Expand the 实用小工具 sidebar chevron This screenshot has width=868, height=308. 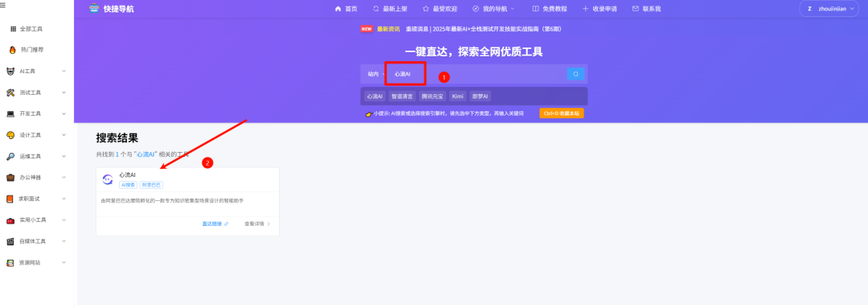tap(63, 220)
